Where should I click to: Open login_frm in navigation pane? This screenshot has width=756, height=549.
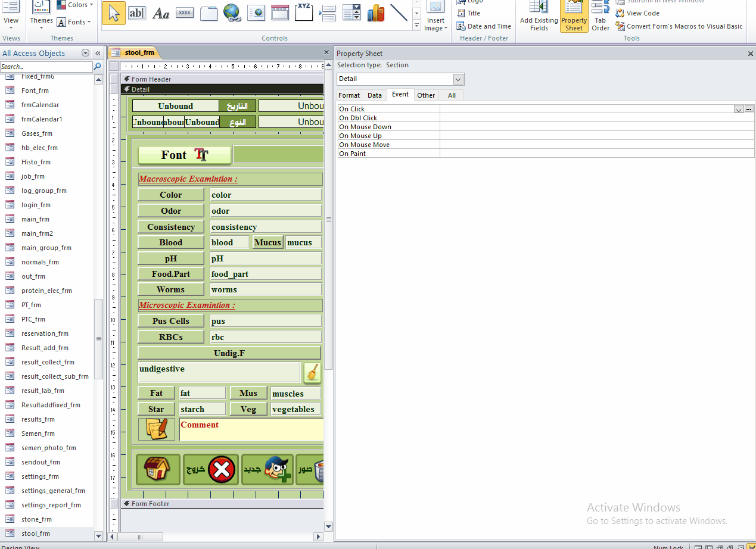point(36,205)
